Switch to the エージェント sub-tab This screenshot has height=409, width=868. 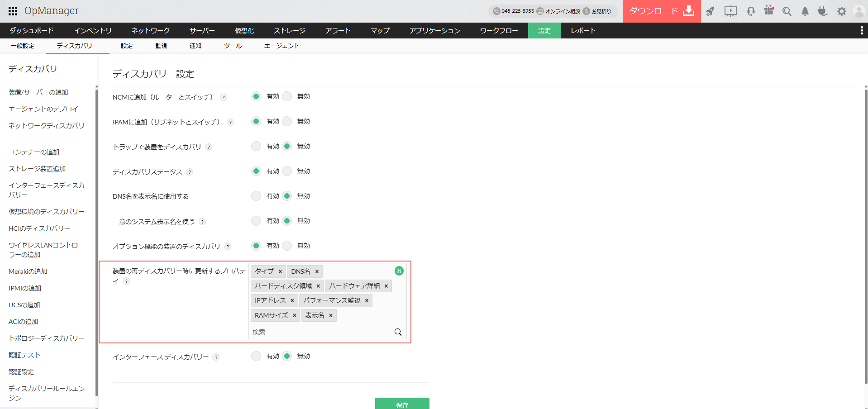[x=282, y=46]
